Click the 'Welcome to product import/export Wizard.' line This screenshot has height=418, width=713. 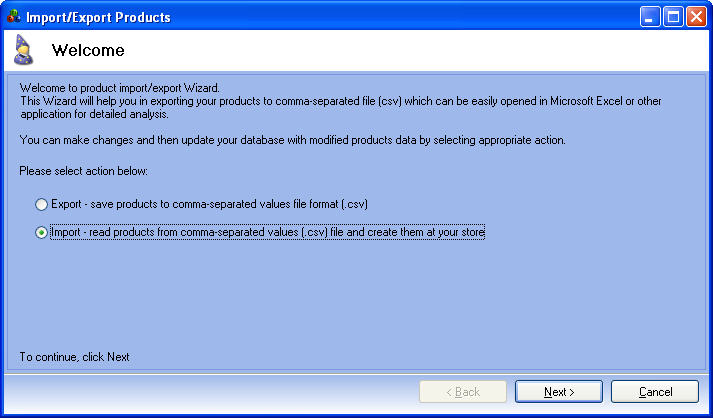click(x=120, y=88)
